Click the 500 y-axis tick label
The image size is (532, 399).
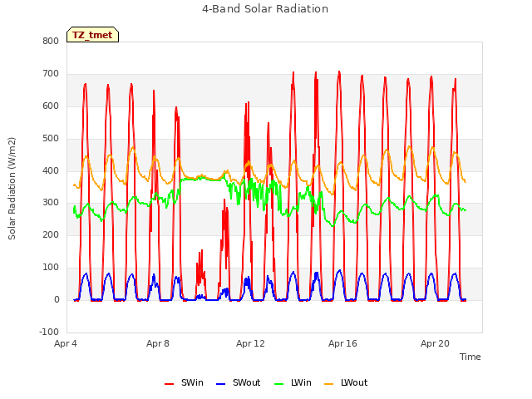pyautogui.click(x=51, y=139)
